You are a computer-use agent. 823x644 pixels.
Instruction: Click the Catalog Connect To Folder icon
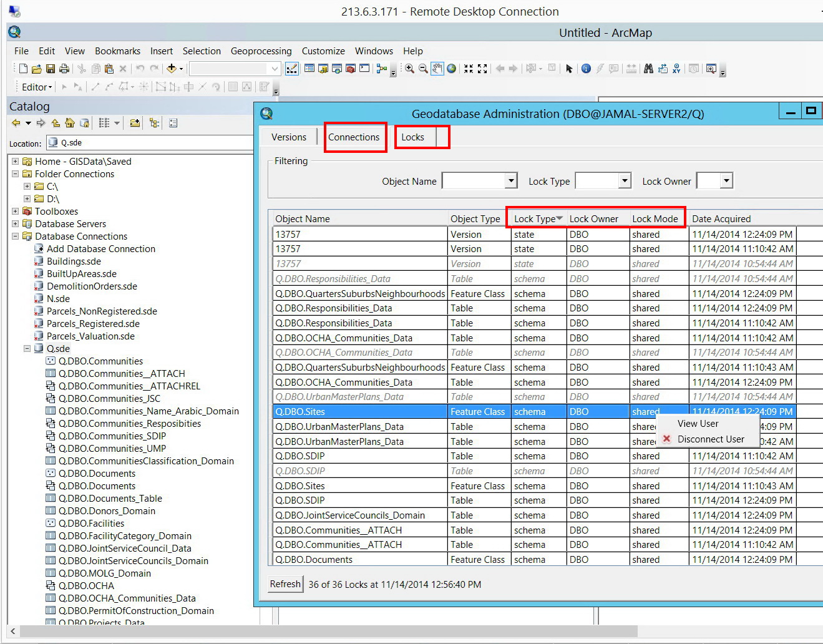pos(135,123)
